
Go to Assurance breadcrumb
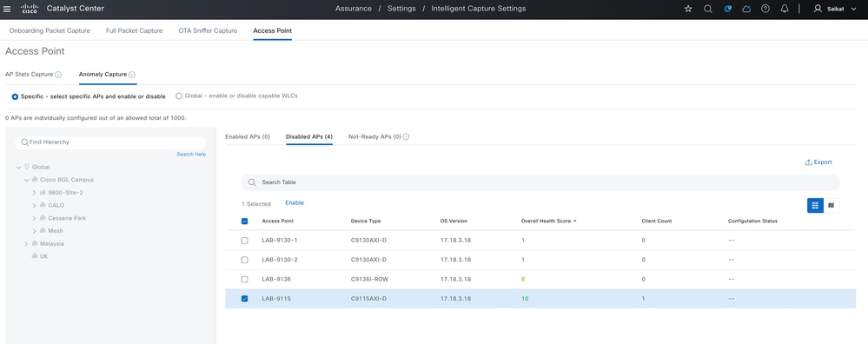tap(353, 9)
